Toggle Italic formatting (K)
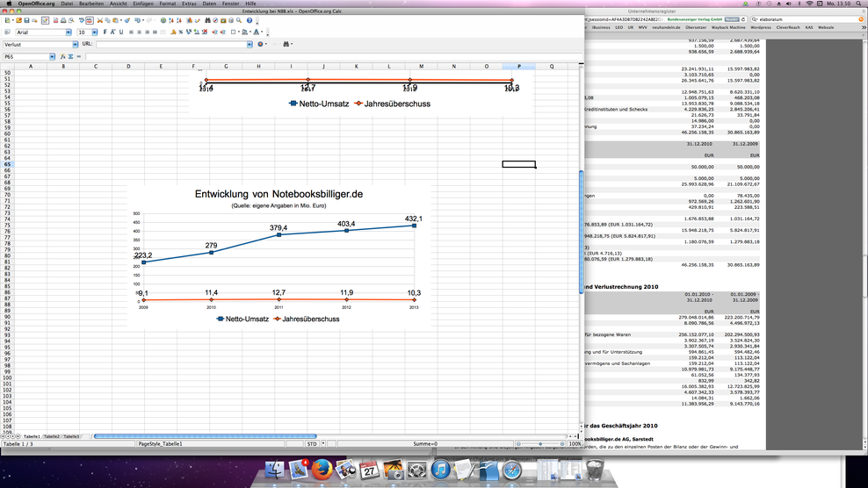The width and height of the screenshot is (868, 488). [113, 32]
